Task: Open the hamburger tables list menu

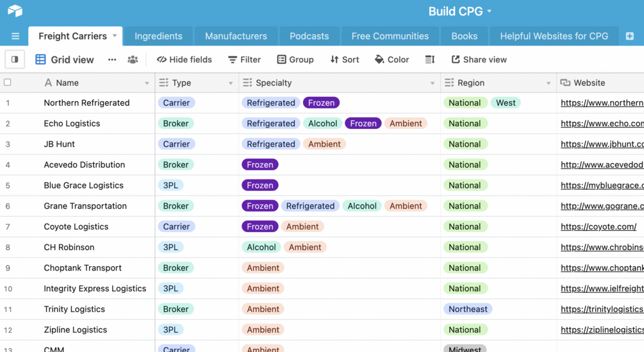Action: (15, 37)
